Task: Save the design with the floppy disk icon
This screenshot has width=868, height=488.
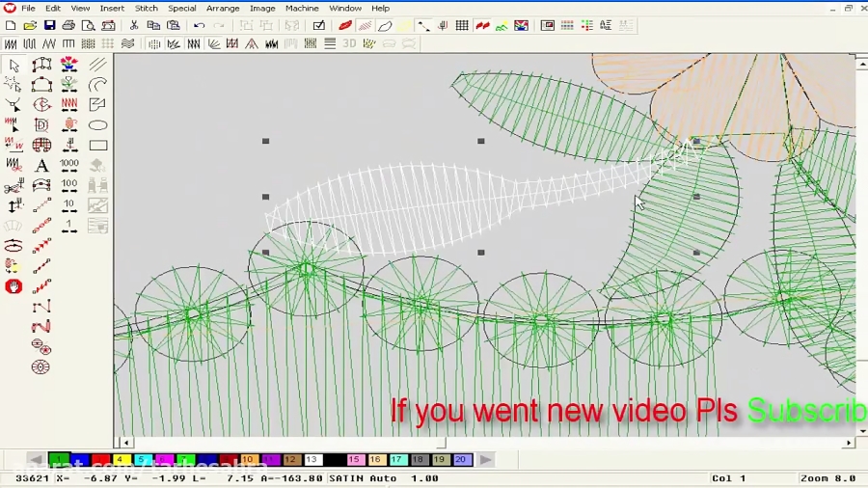Action: [49, 26]
